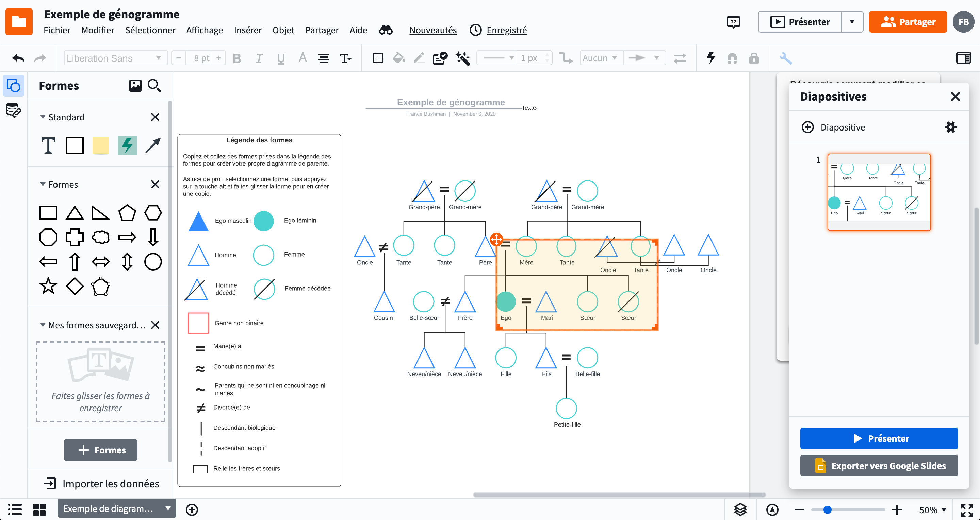Open the Insérer menu
This screenshot has width=980, height=520.
coord(248,30)
